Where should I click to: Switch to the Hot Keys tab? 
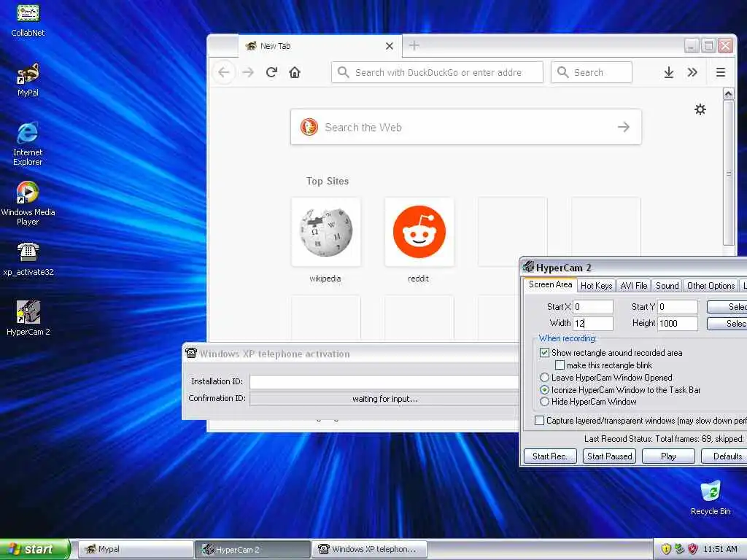pyautogui.click(x=596, y=286)
